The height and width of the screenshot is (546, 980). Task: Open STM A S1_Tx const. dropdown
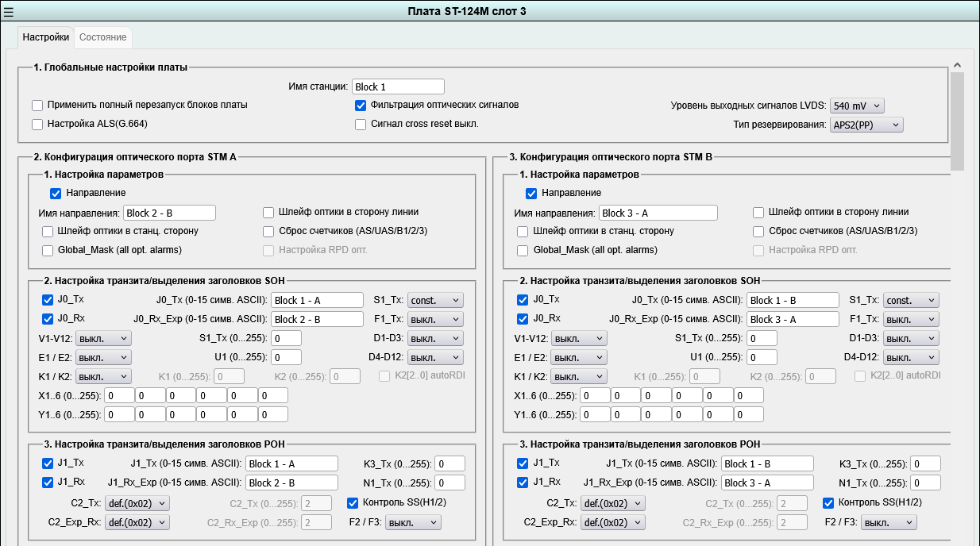tap(434, 300)
